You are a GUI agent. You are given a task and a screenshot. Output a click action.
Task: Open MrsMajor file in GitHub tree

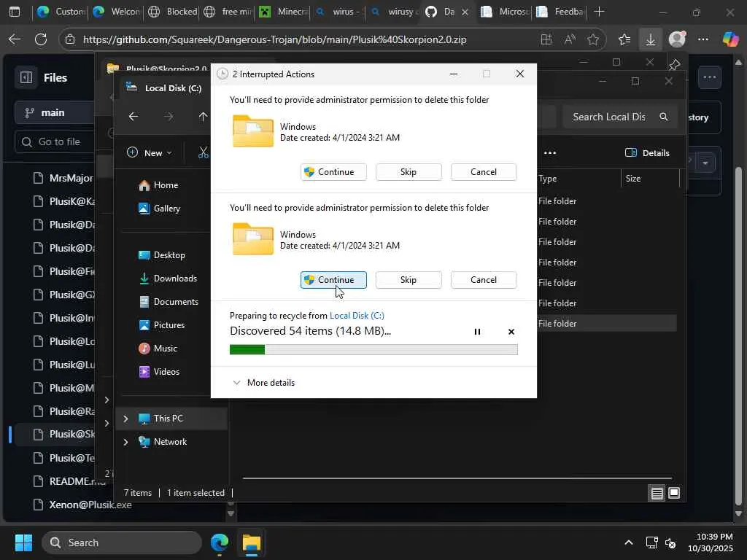coord(64,178)
